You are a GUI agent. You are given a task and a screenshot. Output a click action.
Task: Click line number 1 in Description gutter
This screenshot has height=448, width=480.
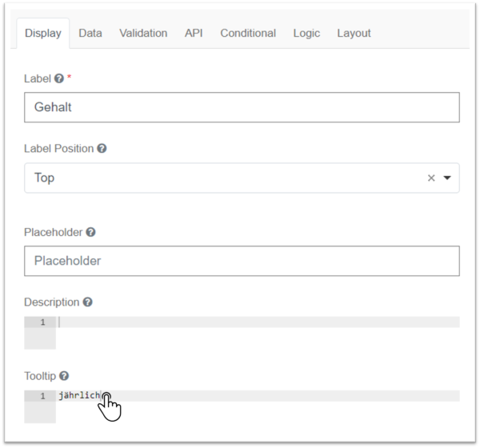pos(43,322)
